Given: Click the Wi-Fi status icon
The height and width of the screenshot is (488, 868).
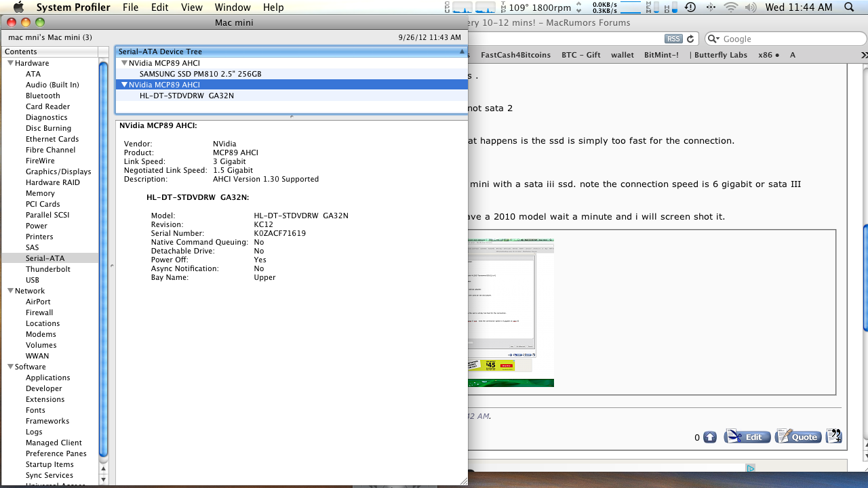Looking at the screenshot, I should coord(731,7).
